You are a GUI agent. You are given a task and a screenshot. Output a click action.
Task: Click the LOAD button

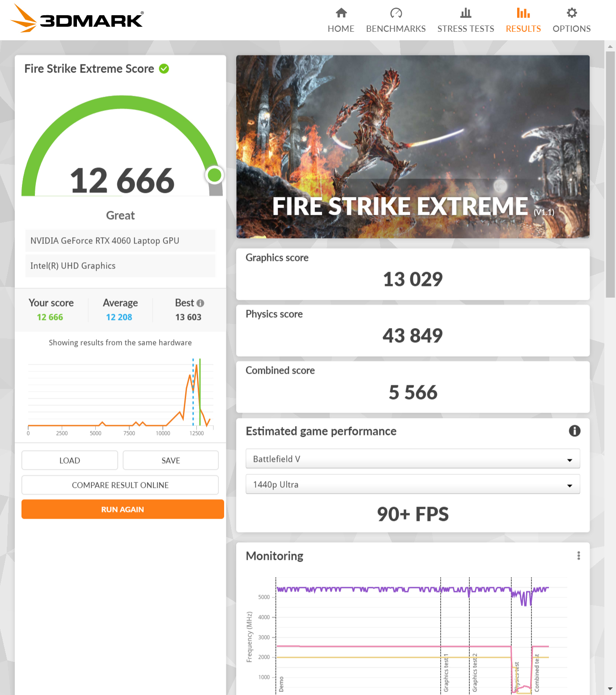(x=70, y=460)
